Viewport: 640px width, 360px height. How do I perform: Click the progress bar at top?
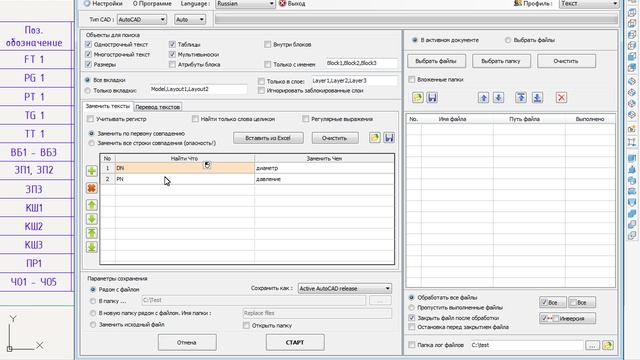tap(416, 19)
